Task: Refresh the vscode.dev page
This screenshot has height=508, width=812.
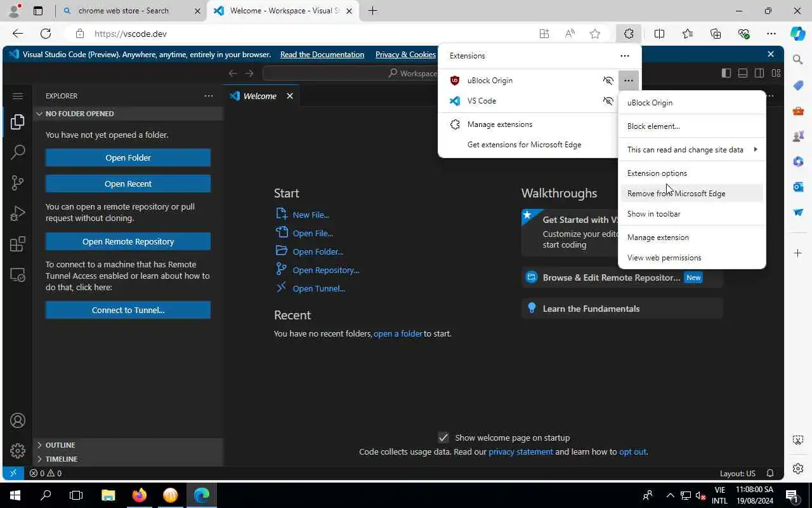Action: (x=46, y=34)
